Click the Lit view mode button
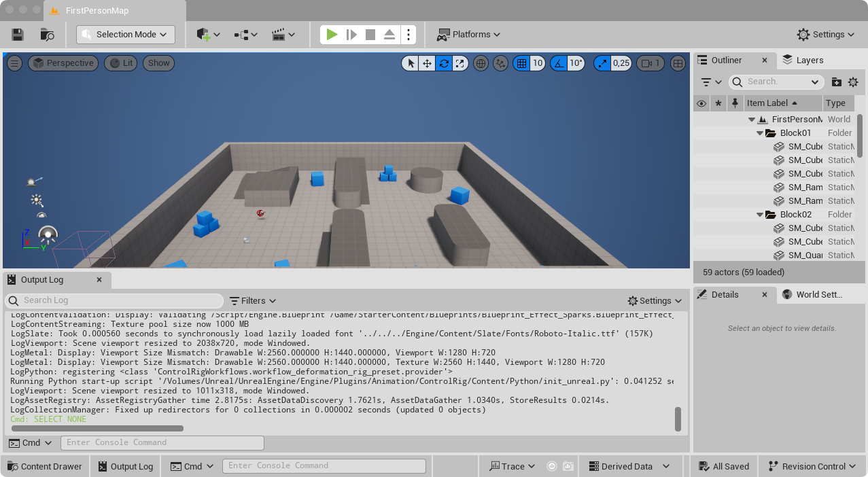The image size is (868, 477). click(x=120, y=63)
